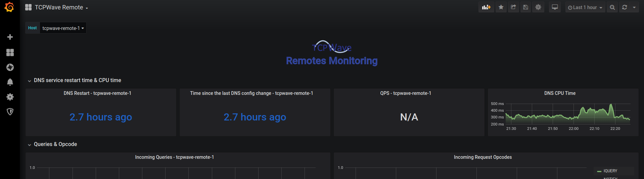
Task: Open the Host tcpwave-remote-1 dropdown
Action: (x=63, y=28)
